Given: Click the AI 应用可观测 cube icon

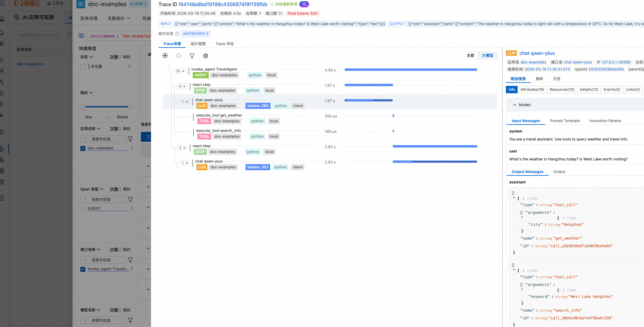Looking at the screenshot, I should 17,17.
